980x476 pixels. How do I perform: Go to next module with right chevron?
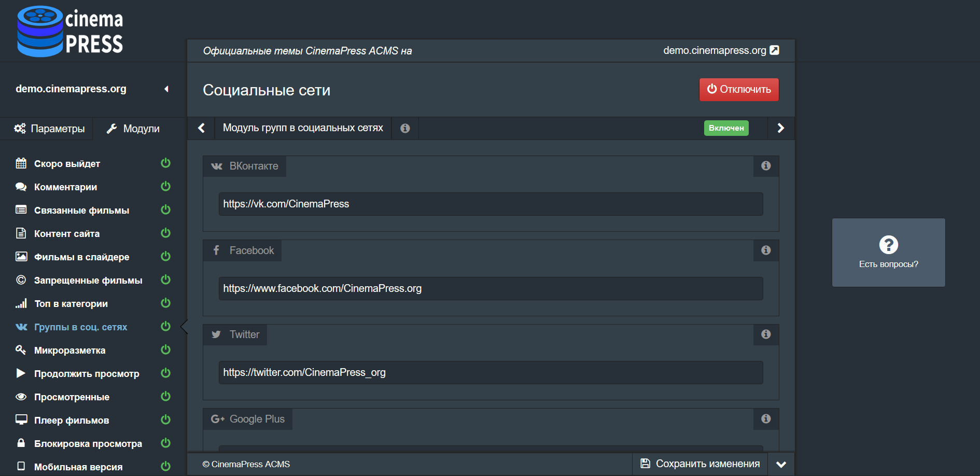click(x=780, y=128)
